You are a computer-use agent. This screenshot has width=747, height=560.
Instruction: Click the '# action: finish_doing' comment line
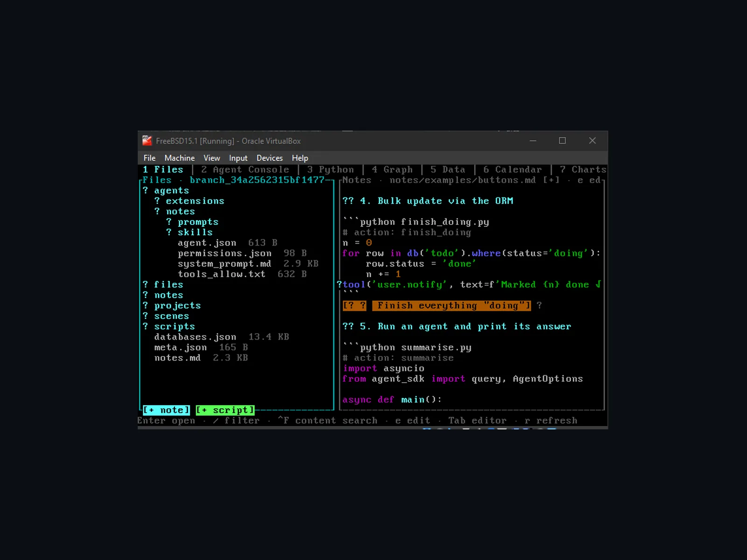tap(407, 232)
